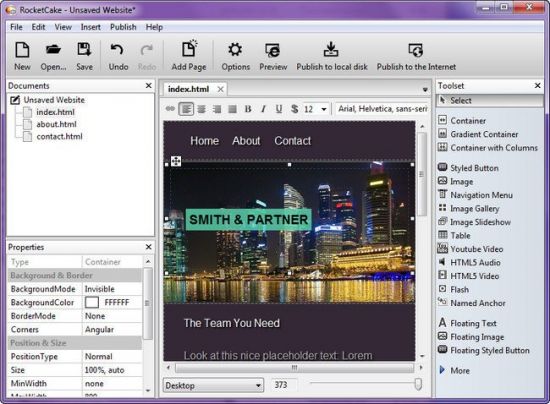
Task: Click the SMITH & PARTNER banner
Action: coord(248,220)
